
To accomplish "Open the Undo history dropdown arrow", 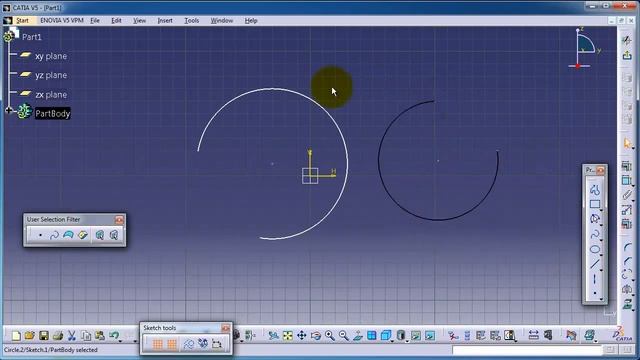I will [120, 340].
